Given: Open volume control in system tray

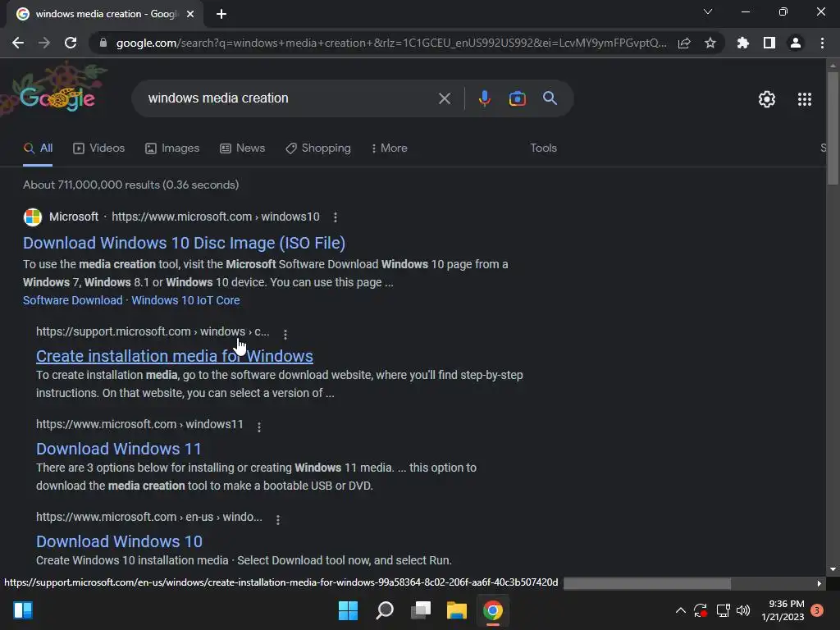Looking at the screenshot, I should point(743,610).
